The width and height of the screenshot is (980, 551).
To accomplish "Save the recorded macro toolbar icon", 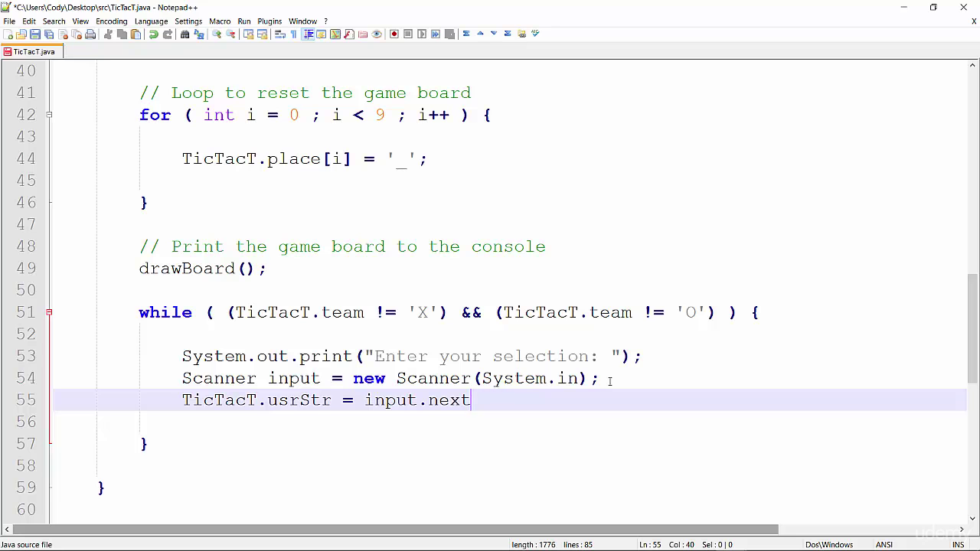I will 449,34.
